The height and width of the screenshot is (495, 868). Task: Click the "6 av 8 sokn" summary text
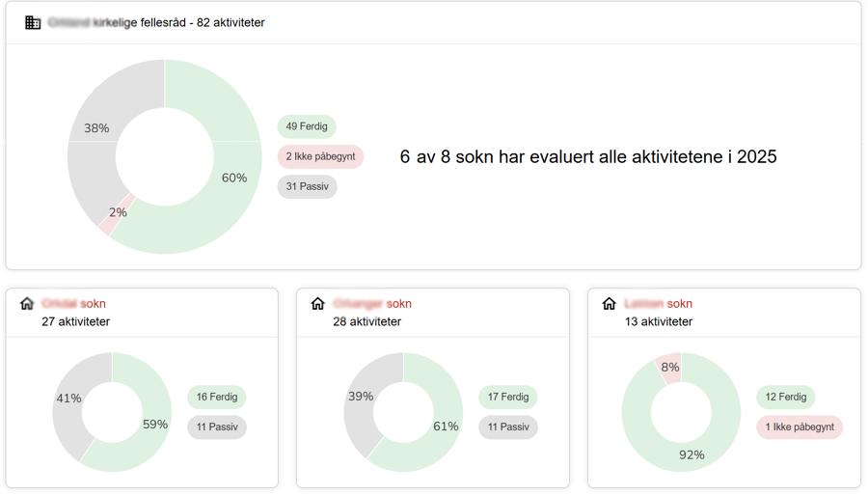tap(588, 156)
